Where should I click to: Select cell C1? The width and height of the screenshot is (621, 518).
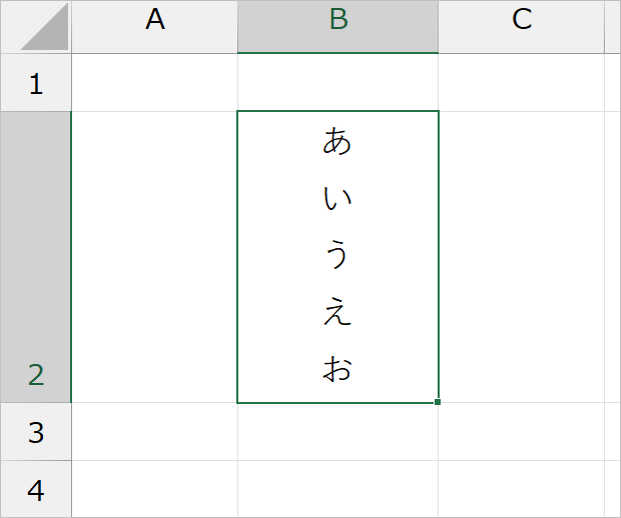[x=522, y=82]
